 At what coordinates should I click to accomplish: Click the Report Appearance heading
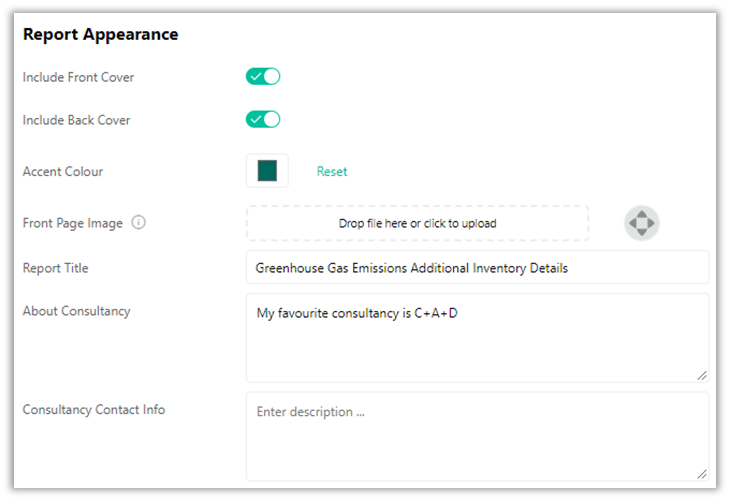[x=101, y=34]
